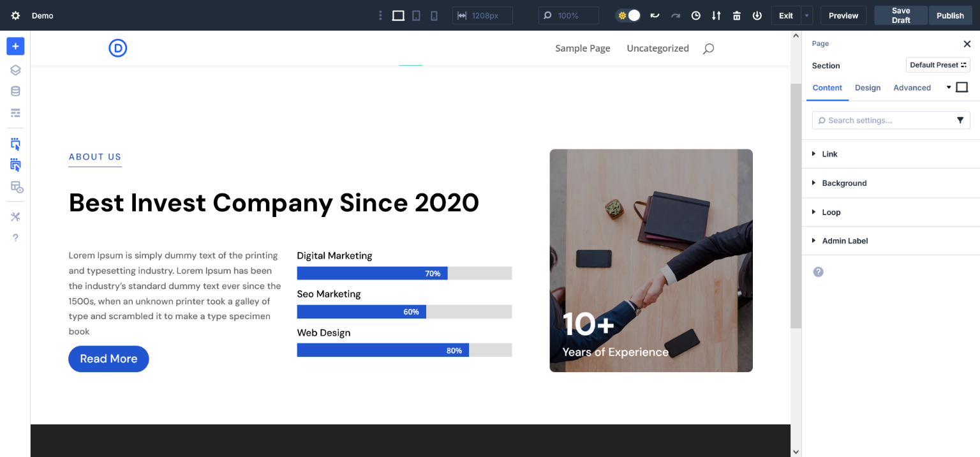Image resolution: width=980 pixels, height=457 pixels.
Task: Toggle the light/dark mode switch
Action: coord(628,15)
